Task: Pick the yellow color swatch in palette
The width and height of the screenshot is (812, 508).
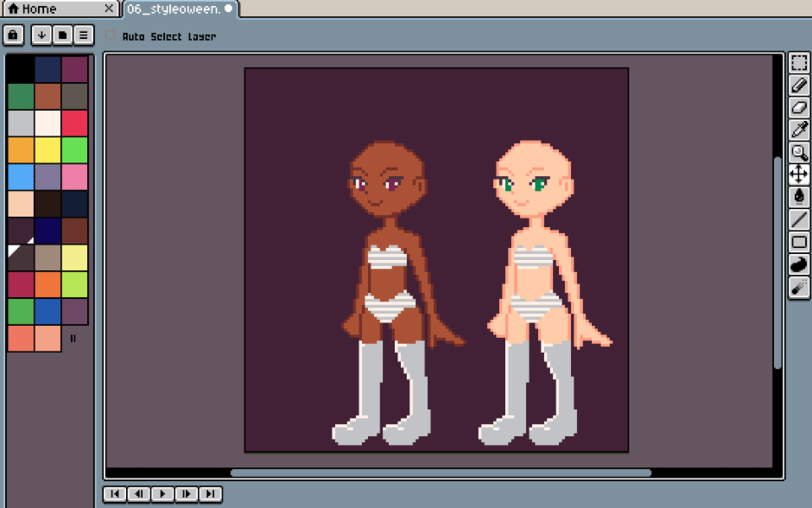Action: coord(47,150)
